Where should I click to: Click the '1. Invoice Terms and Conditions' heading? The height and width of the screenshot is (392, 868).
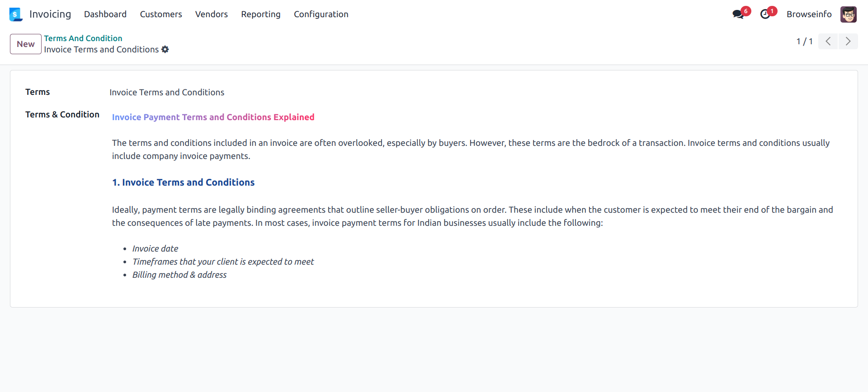[x=184, y=182]
